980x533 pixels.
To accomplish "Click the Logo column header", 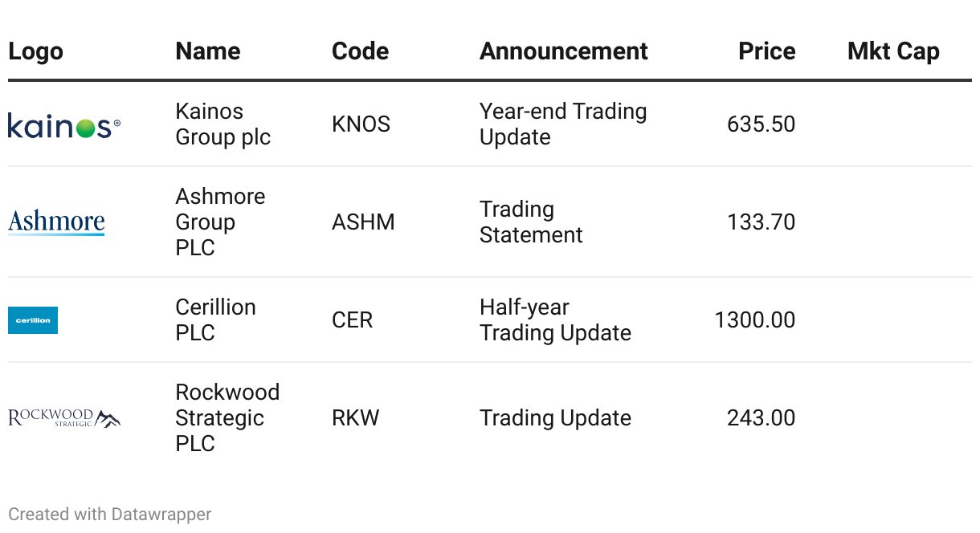I will tap(35, 51).
